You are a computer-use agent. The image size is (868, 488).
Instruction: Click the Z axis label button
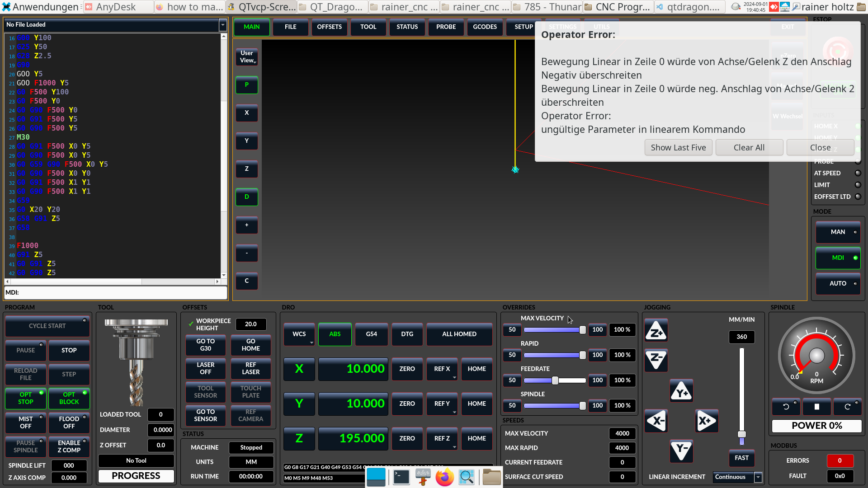pyautogui.click(x=299, y=439)
